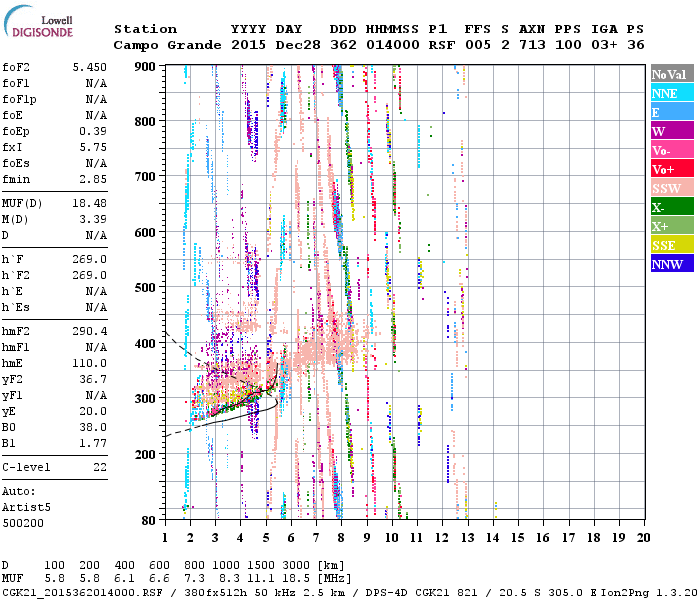Click the MUF 18.5 entry for 3000 km
The image size is (700, 600).
pos(296,579)
